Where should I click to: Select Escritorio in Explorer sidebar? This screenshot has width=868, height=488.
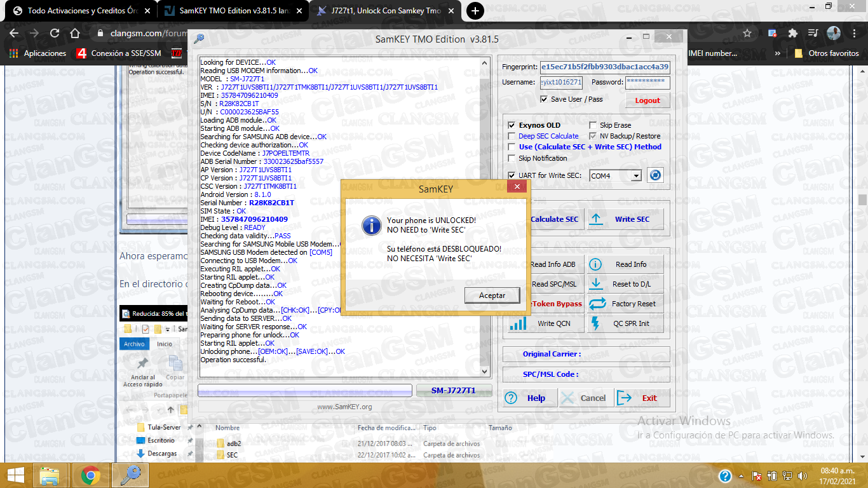tap(161, 440)
